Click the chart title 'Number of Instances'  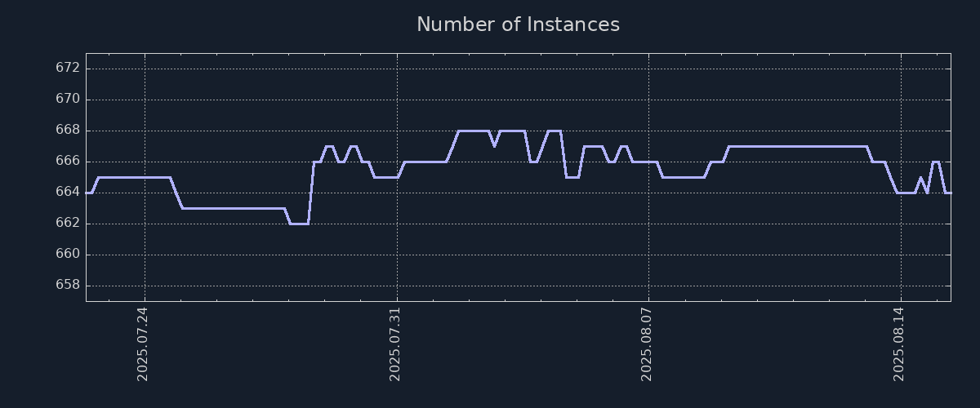tap(518, 24)
